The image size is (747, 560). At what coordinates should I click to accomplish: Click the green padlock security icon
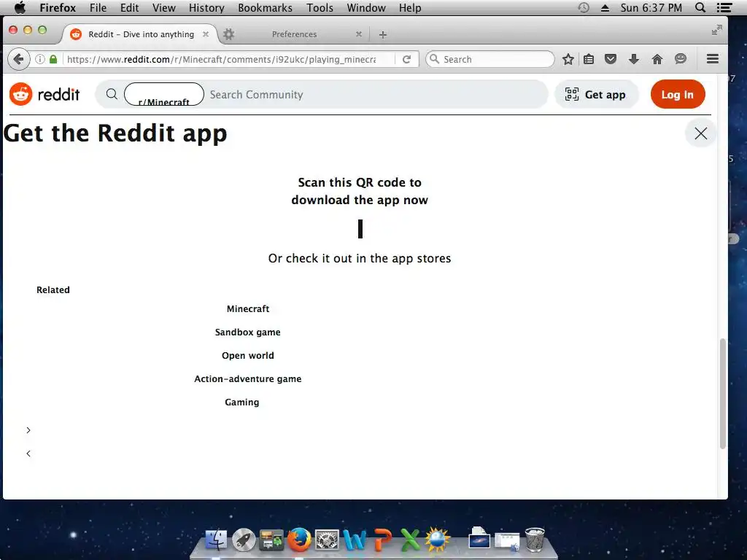[53, 59]
